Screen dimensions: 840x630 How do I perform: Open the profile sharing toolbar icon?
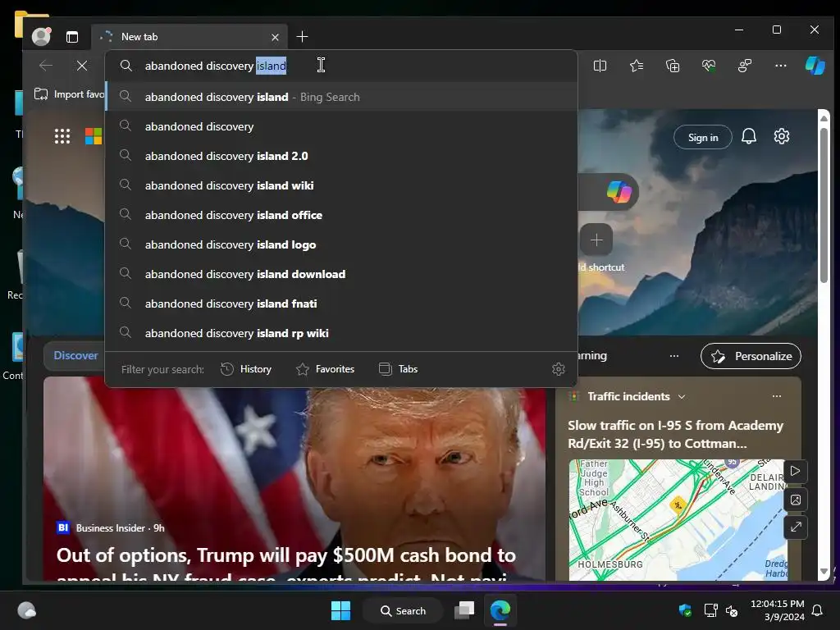pos(745,66)
